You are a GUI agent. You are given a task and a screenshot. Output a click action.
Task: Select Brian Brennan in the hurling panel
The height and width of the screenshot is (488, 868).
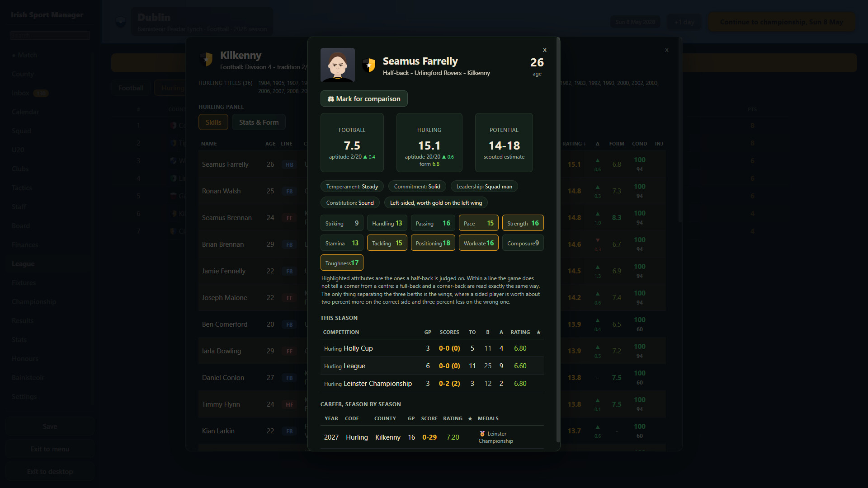click(223, 244)
